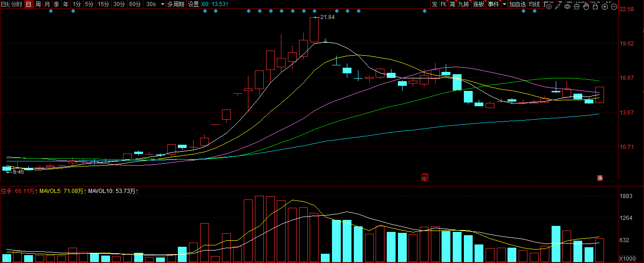
Task: Toggle the 九转 indicator
Action: point(463,4)
